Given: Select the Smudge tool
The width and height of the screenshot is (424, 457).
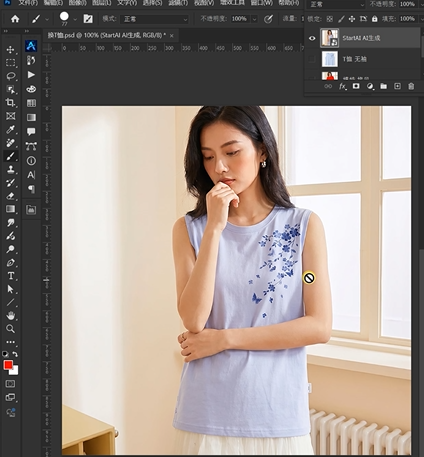Looking at the screenshot, I should coord(10,222).
